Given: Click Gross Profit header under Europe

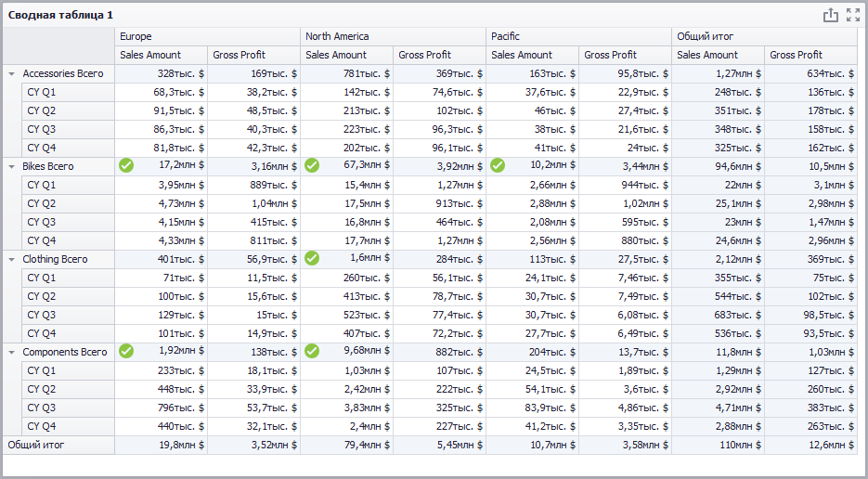Looking at the screenshot, I should click(x=254, y=55).
